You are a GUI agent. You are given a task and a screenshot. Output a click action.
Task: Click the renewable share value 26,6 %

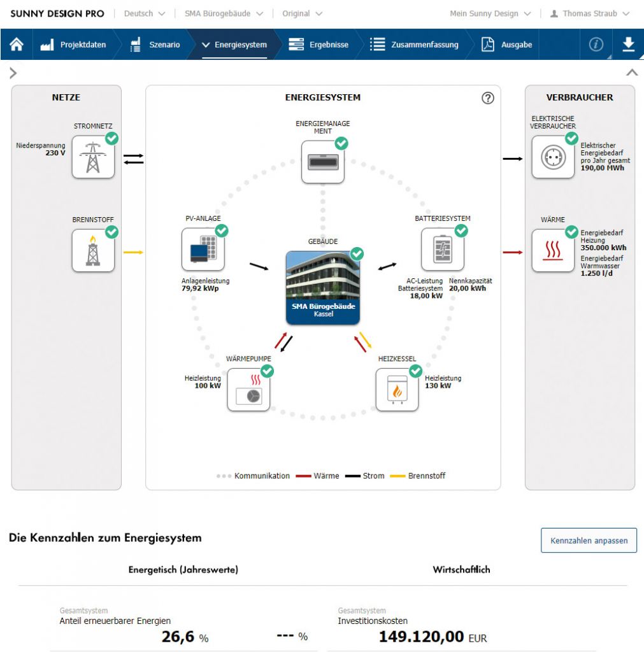click(x=185, y=637)
